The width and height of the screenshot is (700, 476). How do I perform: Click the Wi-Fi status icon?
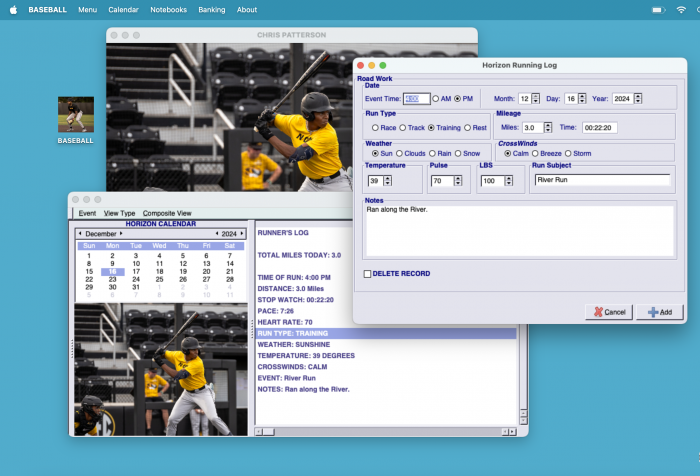[x=681, y=9]
